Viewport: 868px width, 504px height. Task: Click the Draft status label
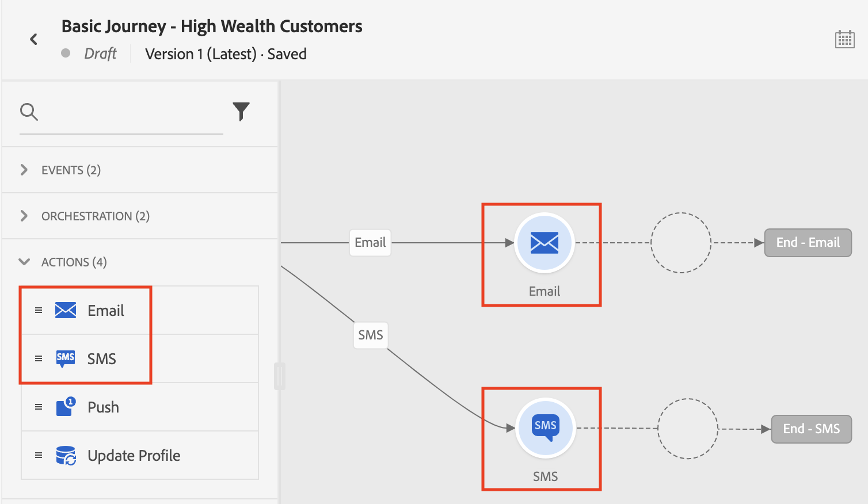pyautogui.click(x=100, y=54)
